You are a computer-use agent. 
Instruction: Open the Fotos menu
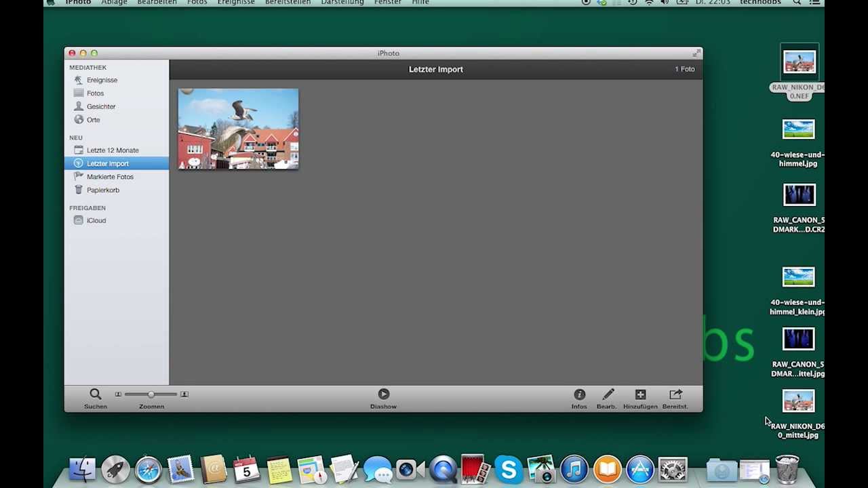pos(197,3)
